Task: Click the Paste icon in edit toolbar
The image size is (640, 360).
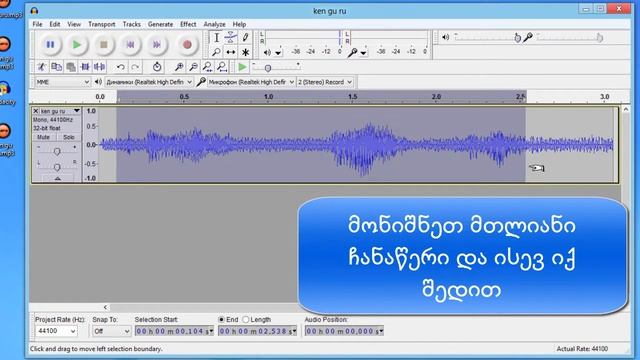Action: 71,67
